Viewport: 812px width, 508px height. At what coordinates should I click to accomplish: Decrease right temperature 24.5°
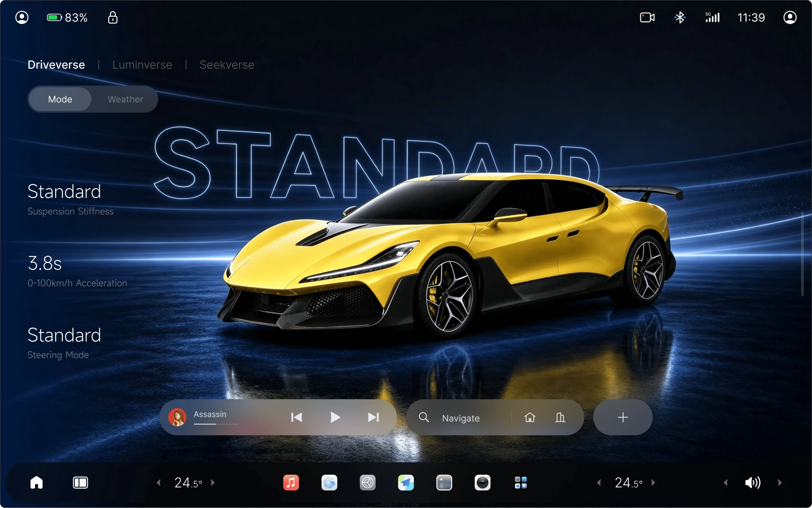click(599, 483)
